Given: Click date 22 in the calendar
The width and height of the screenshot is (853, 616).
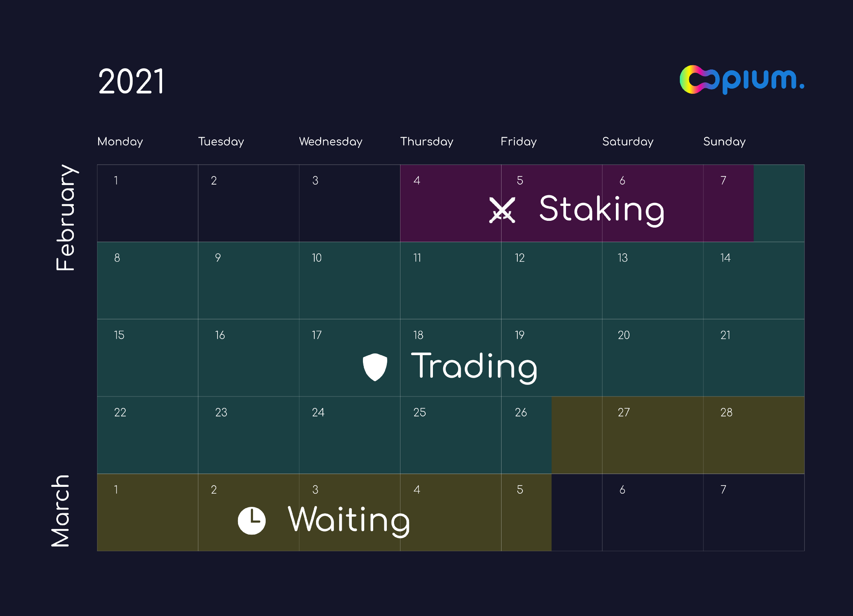Looking at the screenshot, I should [x=120, y=413].
